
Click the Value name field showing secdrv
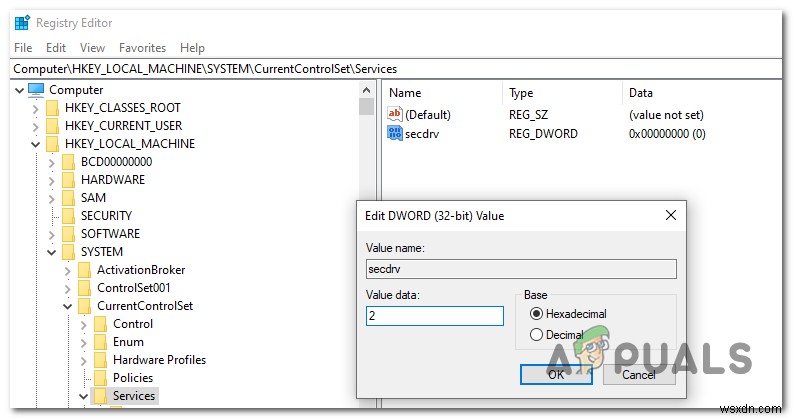521,269
